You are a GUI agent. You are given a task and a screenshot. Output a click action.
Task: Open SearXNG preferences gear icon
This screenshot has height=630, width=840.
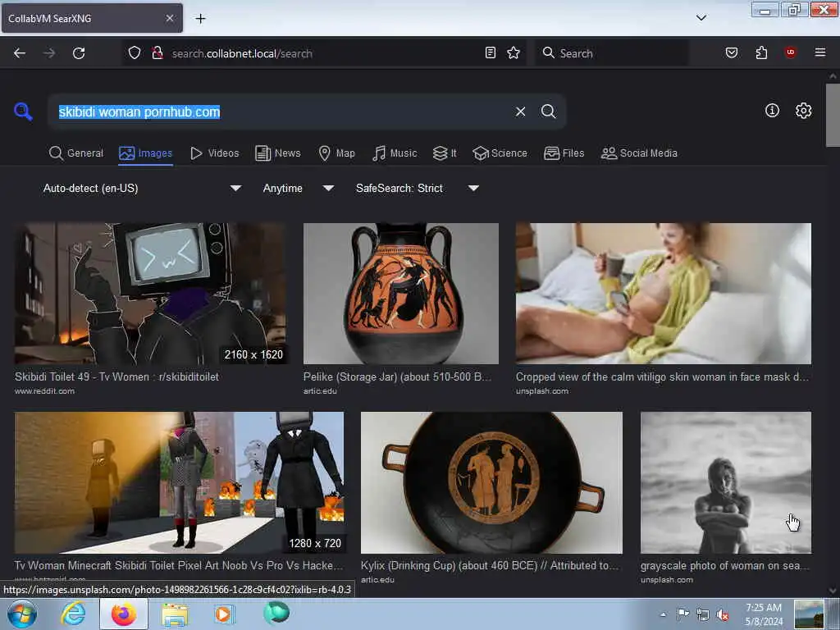(x=803, y=111)
